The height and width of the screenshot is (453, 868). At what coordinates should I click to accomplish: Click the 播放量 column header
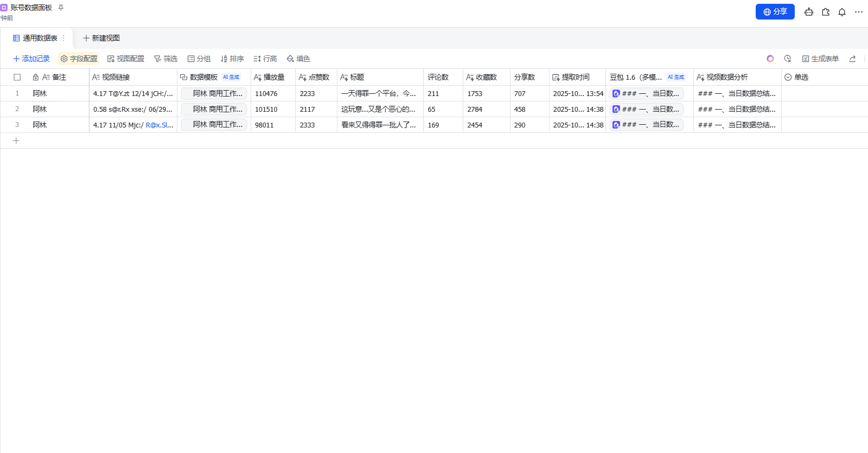pyautogui.click(x=273, y=77)
